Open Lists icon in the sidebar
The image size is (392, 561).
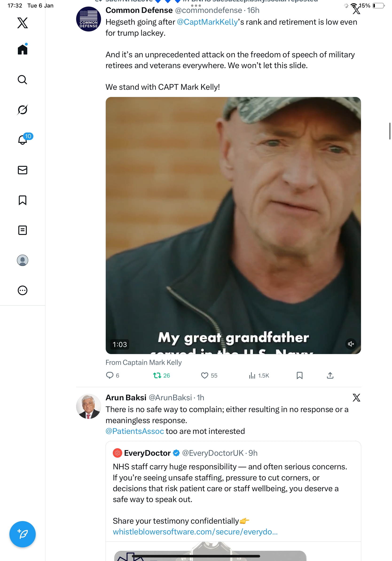tap(23, 230)
